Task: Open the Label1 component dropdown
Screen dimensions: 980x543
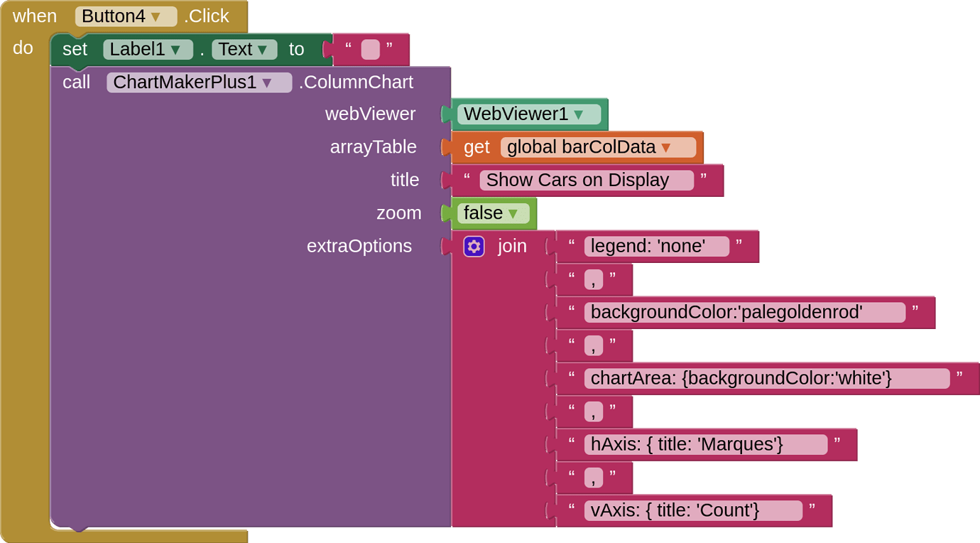Action: pyautogui.click(x=148, y=49)
